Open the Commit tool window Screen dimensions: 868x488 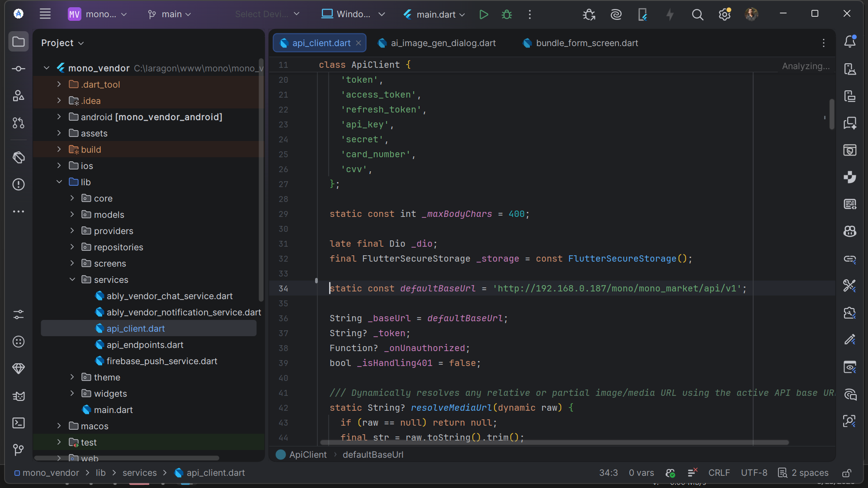[19, 69]
